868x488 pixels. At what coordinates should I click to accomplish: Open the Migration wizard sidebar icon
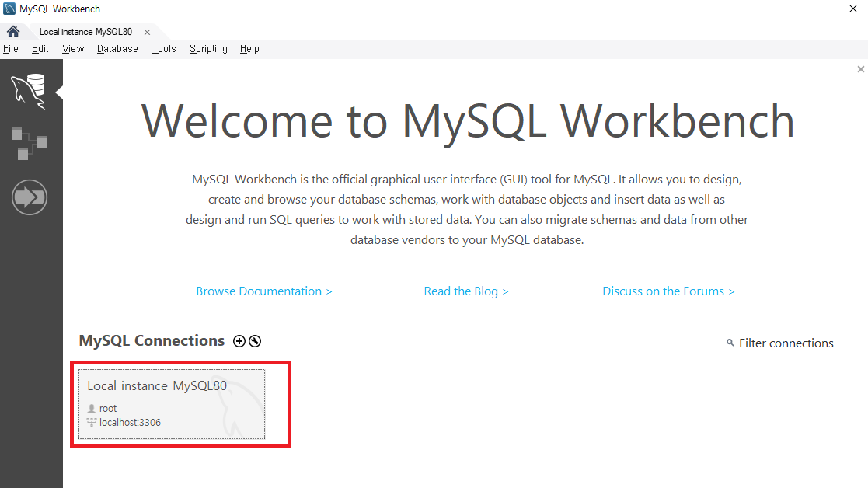(x=30, y=197)
